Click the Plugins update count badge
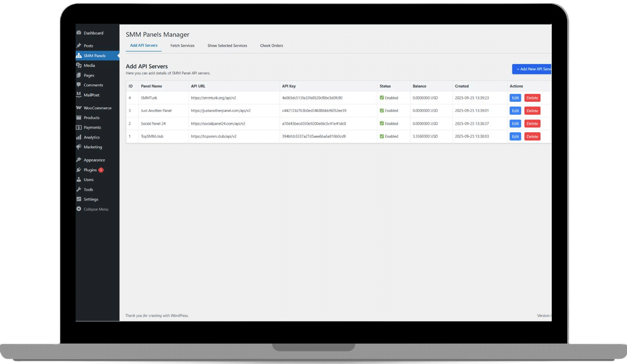This screenshot has width=627, height=364. [101, 170]
